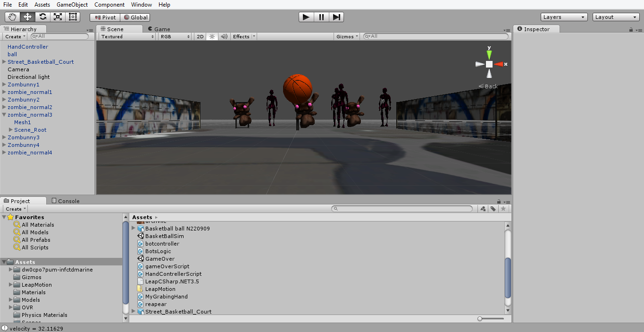Select Directional light in Hierarchy
644x332 pixels.
click(28, 77)
